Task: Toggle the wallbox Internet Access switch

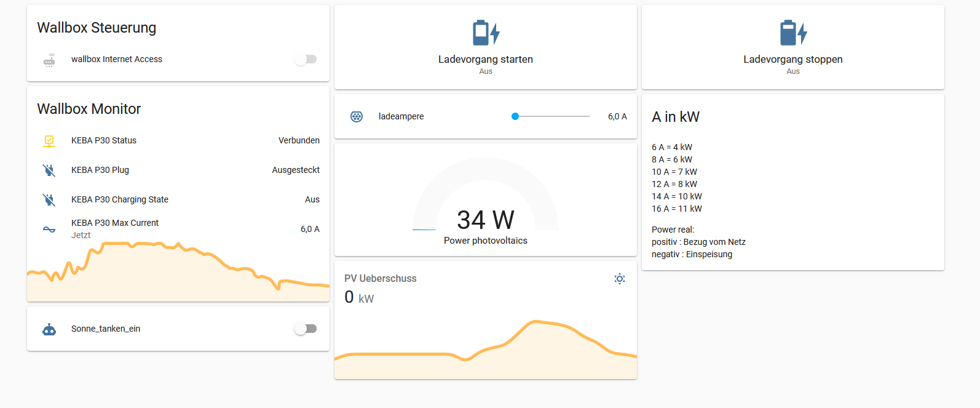Action: (x=306, y=60)
